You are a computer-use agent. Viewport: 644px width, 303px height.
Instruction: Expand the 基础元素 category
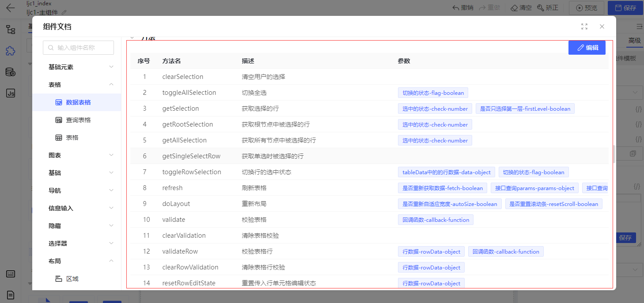tap(111, 67)
